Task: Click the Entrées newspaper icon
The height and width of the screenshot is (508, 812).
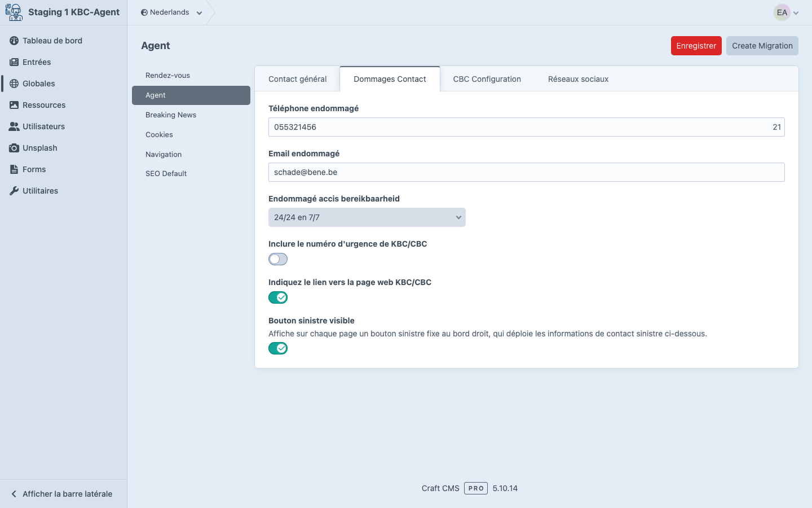Action: (x=14, y=62)
